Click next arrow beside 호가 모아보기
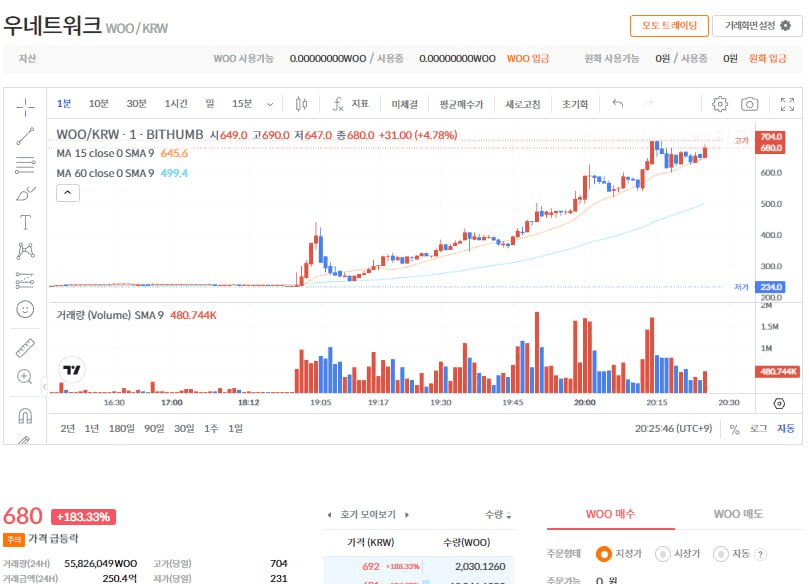Screen dimensions: 809x584 tap(407, 515)
